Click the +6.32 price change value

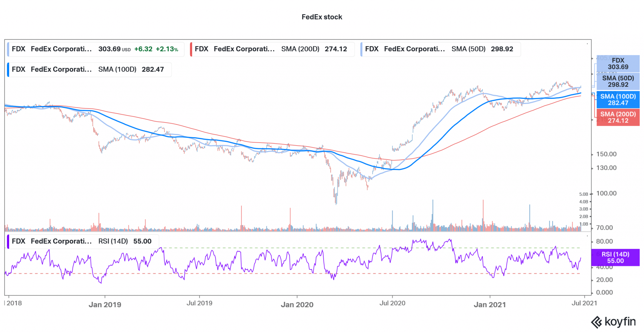(143, 49)
